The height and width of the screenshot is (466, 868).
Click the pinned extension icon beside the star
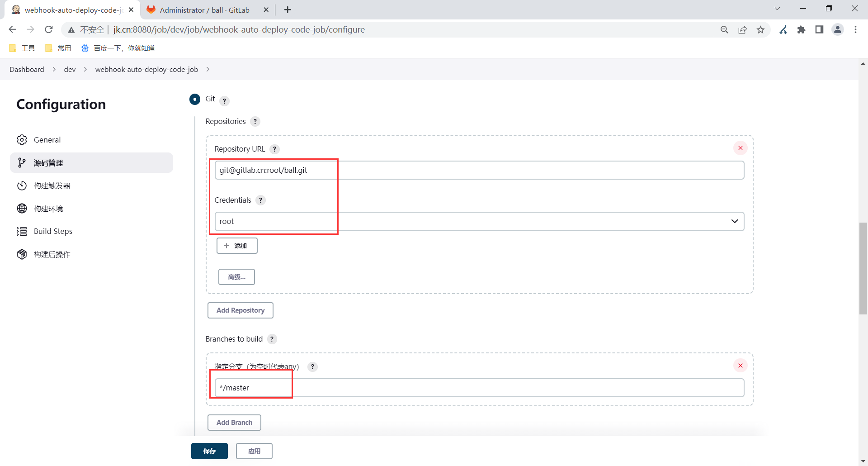(783, 29)
